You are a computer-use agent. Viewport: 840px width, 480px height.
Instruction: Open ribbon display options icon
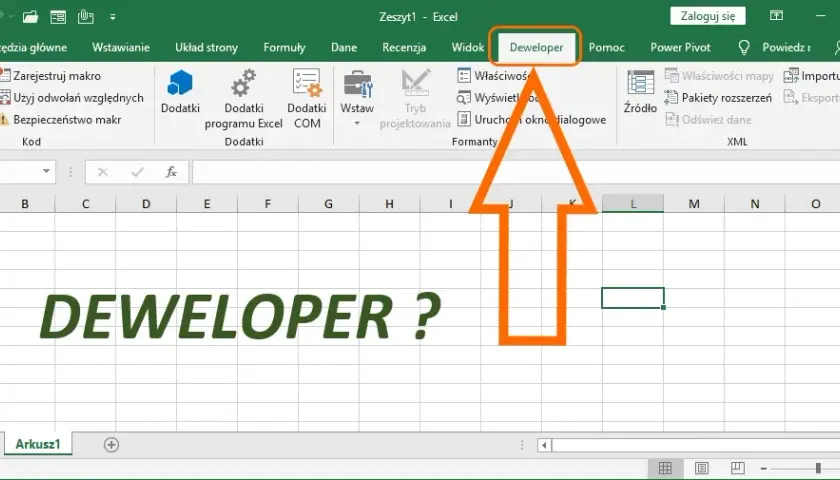[776, 16]
